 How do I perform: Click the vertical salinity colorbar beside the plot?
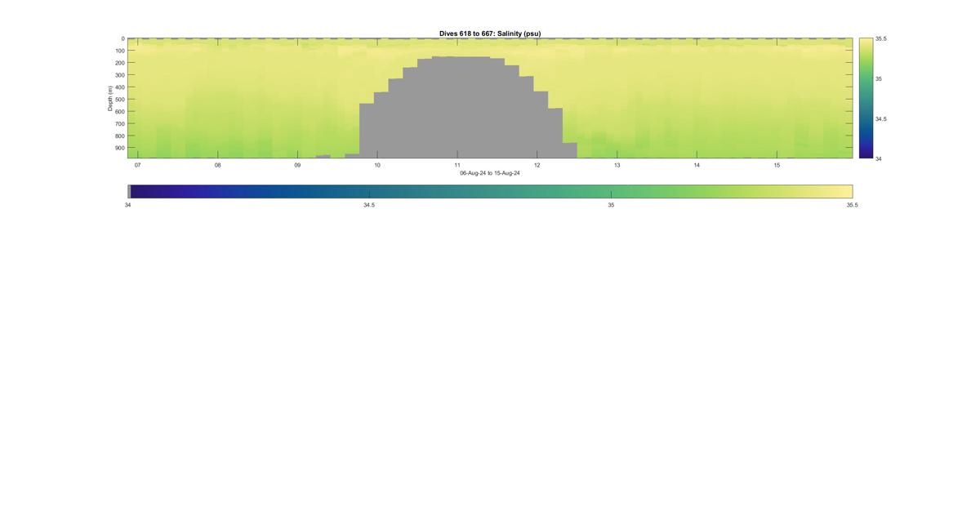866,98
